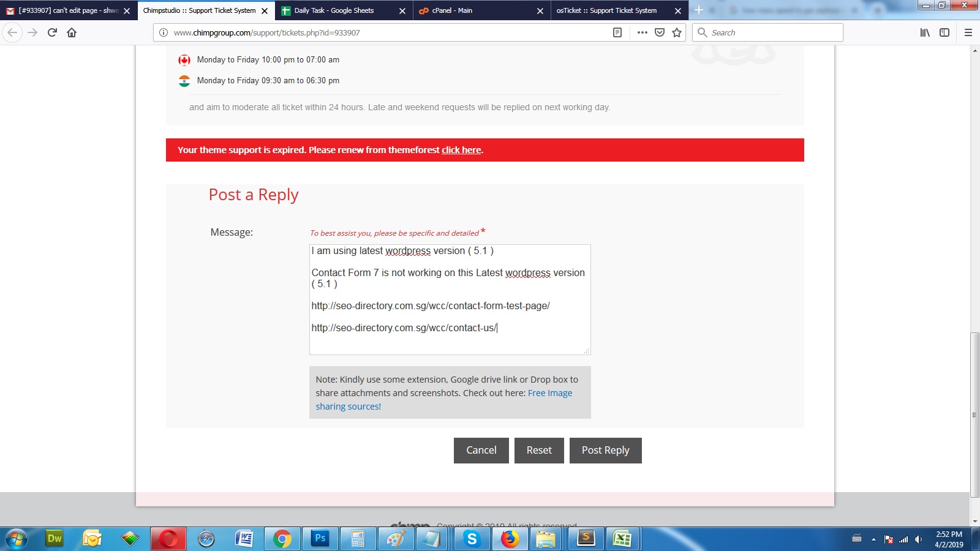Show hidden system tray icons
Screen dimensions: 980x551
(x=873, y=539)
